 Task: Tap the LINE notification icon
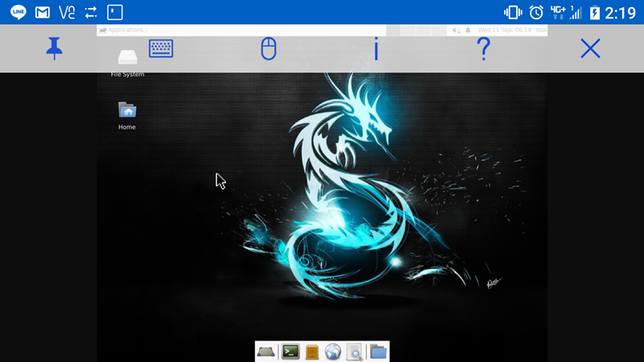18,12
